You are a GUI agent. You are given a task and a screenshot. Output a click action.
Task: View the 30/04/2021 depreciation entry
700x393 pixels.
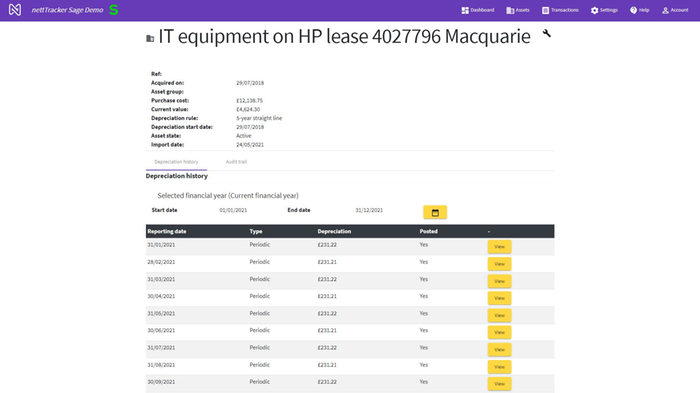[x=499, y=298]
